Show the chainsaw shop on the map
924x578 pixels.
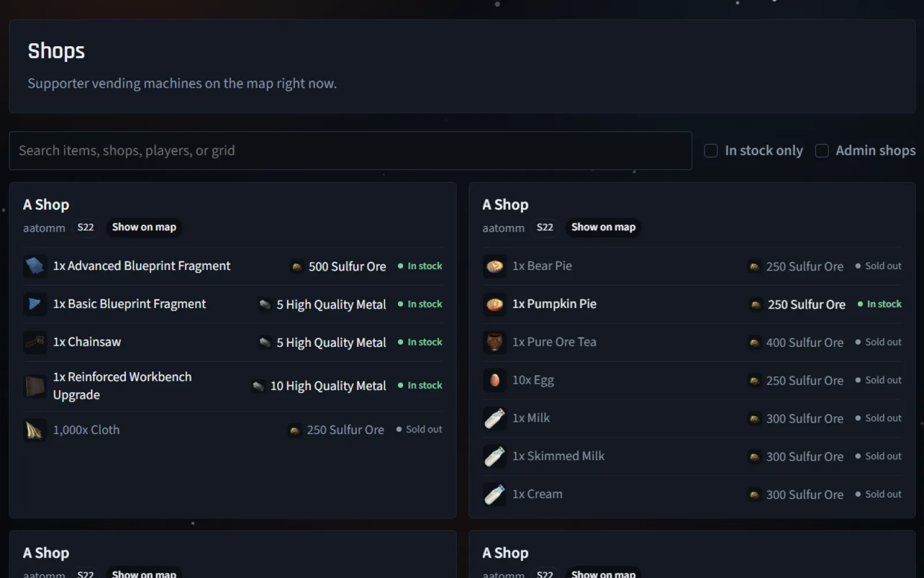point(144,227)
